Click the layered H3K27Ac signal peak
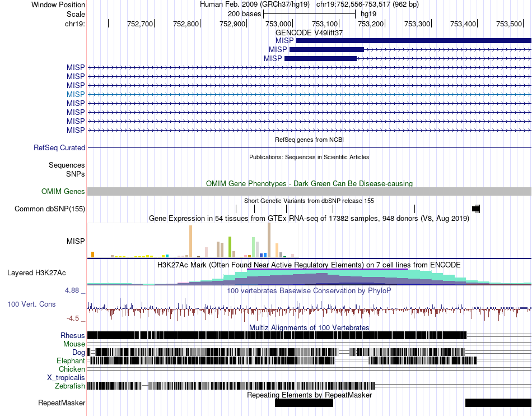The height and width of the screenshot is (416, 532). tap(328, 277)
